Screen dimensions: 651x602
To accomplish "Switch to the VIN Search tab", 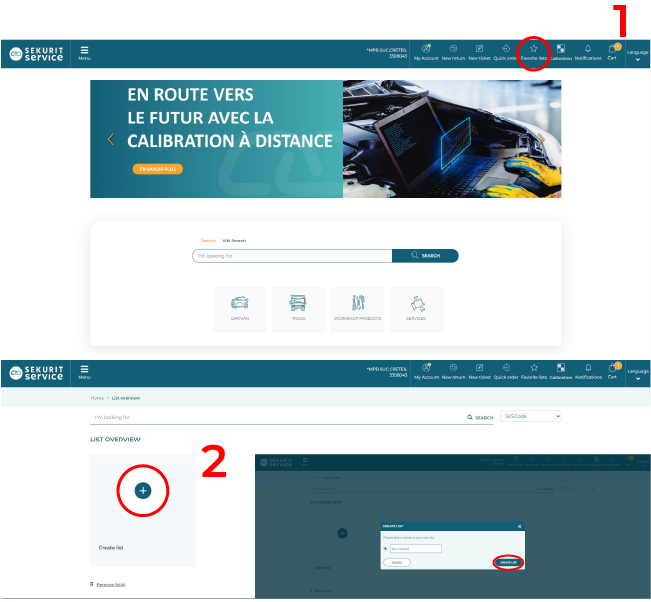I will pyautogui.click(x=234, y=240).
